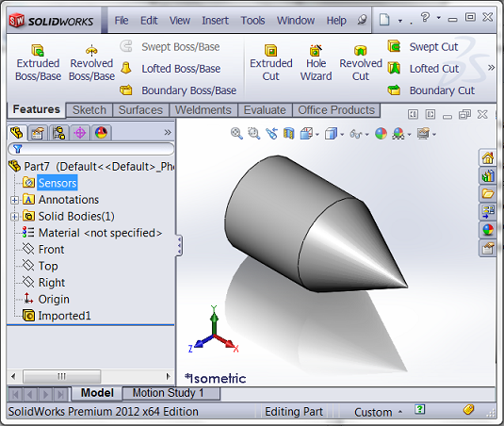Click the Extruded Boss/Base tool

(x=38, y=63)
